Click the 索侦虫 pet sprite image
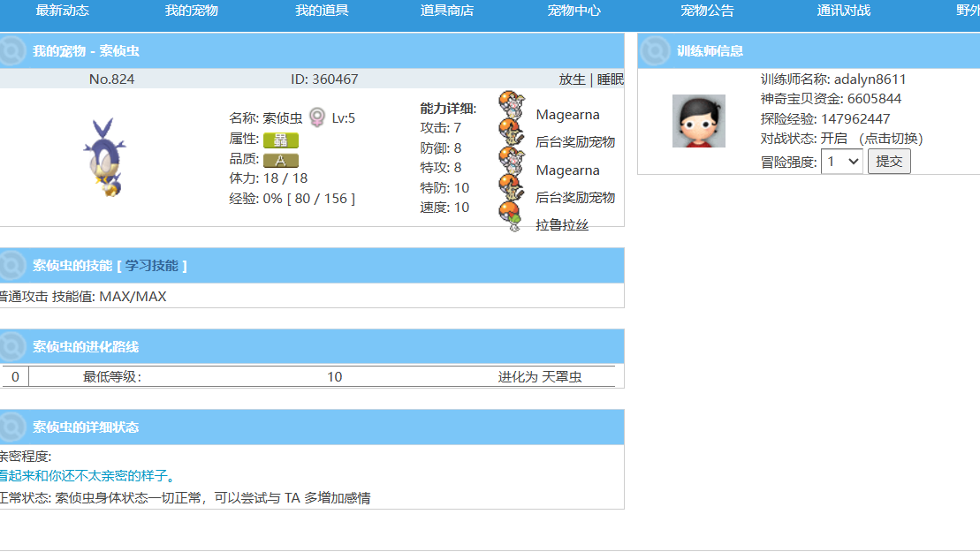The image size is (980, 552). tap(103, 157)
